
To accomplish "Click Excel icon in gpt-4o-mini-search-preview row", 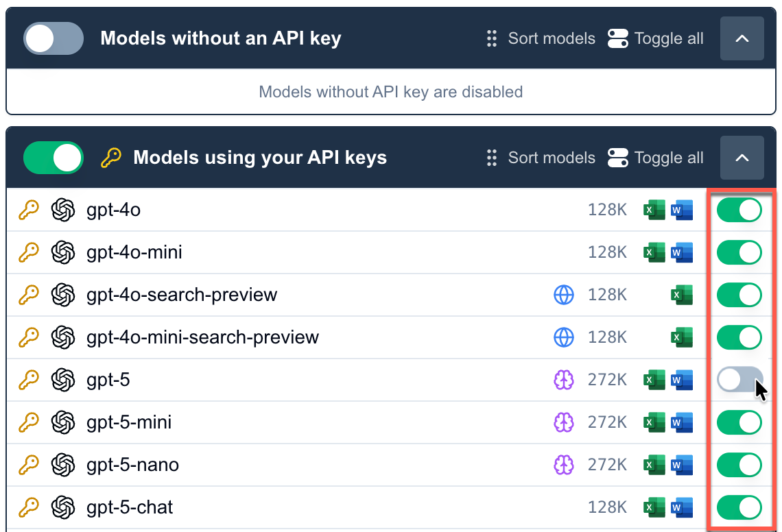I will pyautogui.click(x=682, y=337).
